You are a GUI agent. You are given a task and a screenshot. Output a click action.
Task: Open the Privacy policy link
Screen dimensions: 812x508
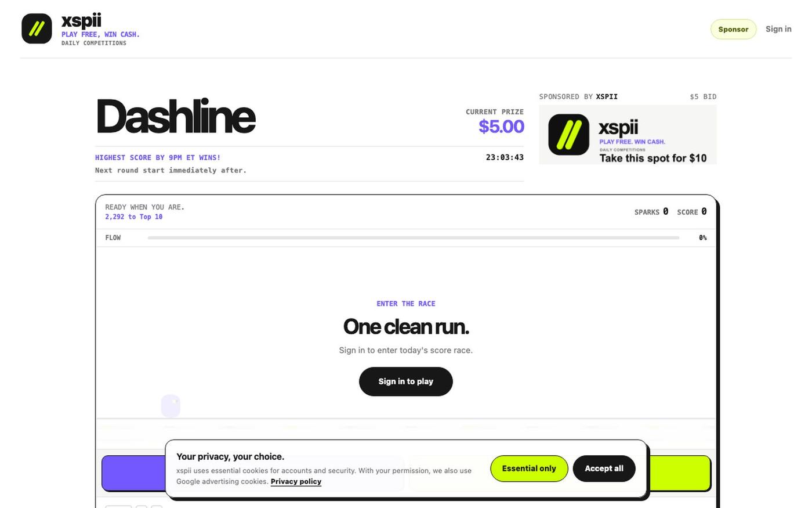296,481
